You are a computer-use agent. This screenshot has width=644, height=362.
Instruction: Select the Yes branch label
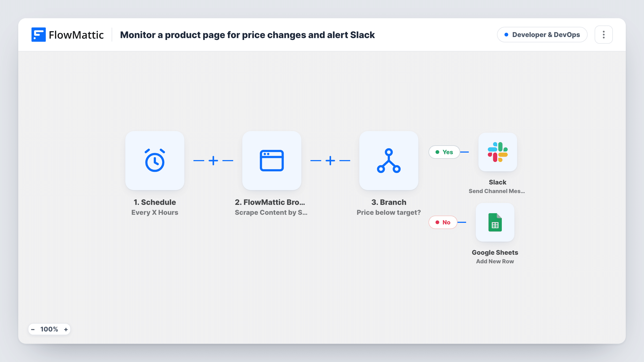click(444, 152)
